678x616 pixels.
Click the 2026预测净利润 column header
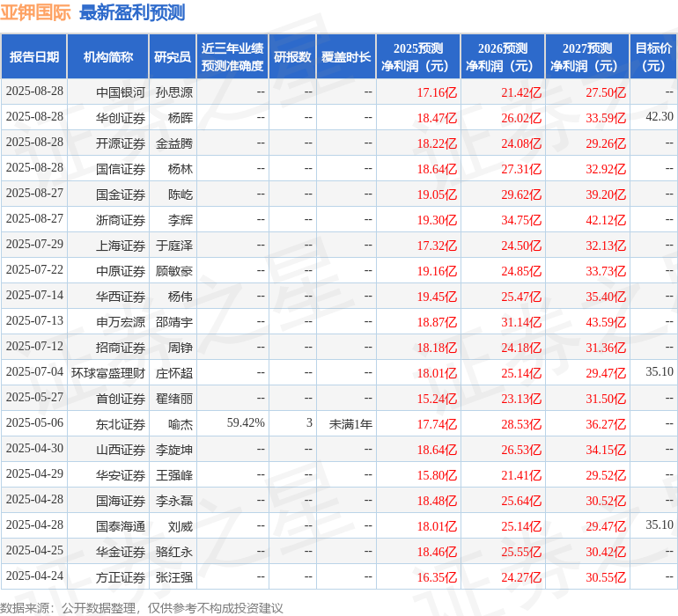[503, 56]
